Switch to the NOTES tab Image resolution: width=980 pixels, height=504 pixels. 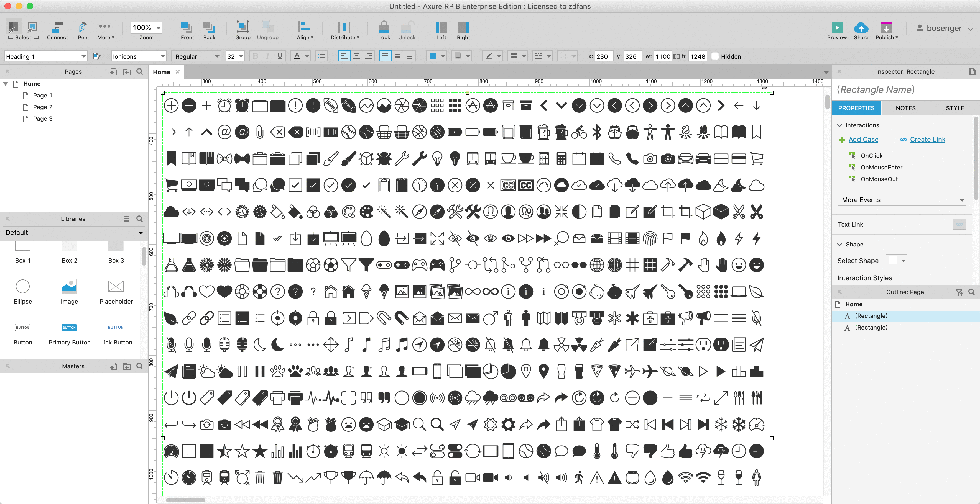(x=905, y=108)
